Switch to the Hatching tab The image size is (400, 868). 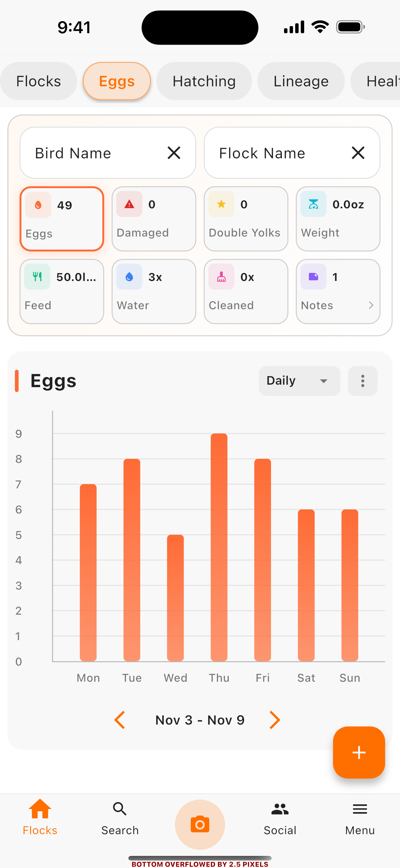point(204,81)
